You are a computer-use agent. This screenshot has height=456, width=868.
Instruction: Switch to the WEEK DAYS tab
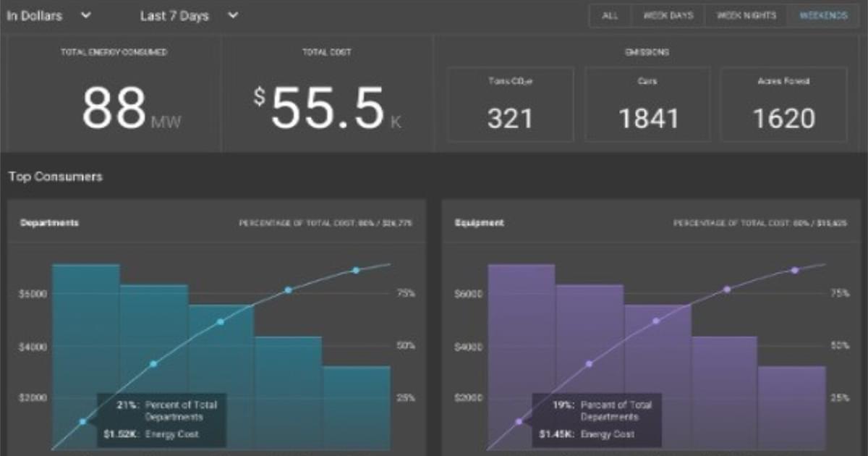[668, 16]
